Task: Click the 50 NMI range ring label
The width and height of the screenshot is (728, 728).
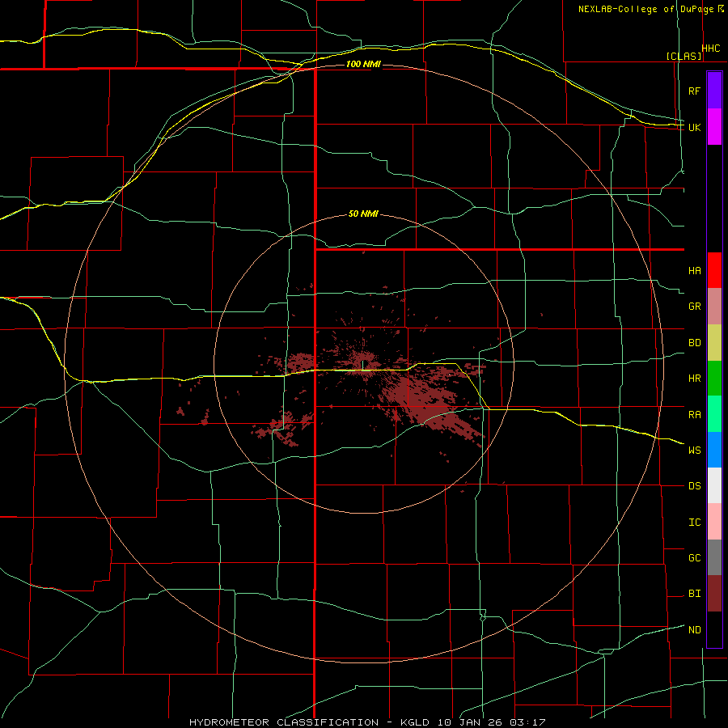Action: [363, 214]
